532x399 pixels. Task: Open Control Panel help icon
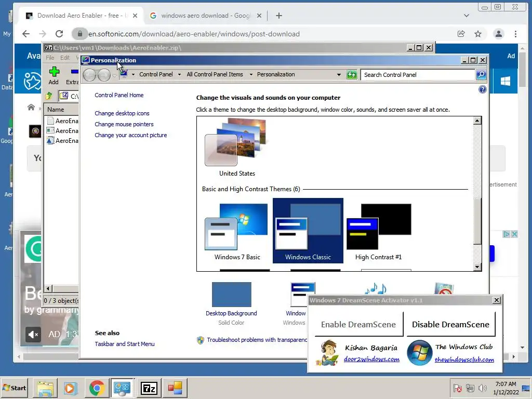[x=482, y=89]
